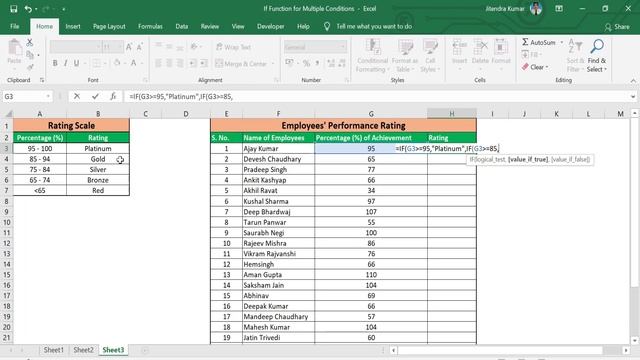
Task: Click the Clear eraser icon
Action: tap(525, 67)
